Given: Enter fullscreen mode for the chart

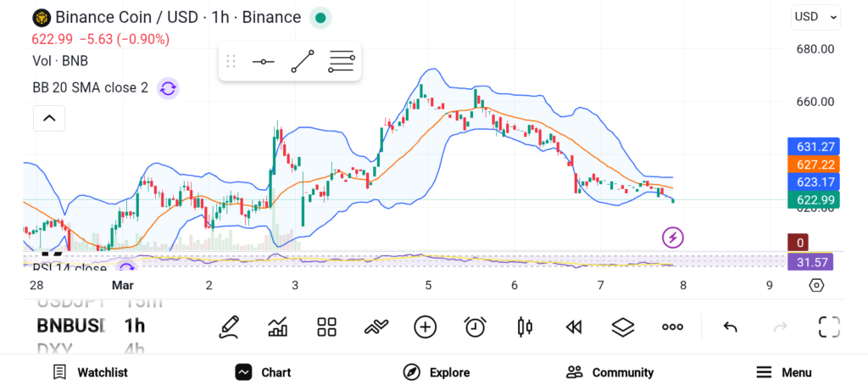Looking at the screenshot, I should pyautogui.click(x=828, y=327).
